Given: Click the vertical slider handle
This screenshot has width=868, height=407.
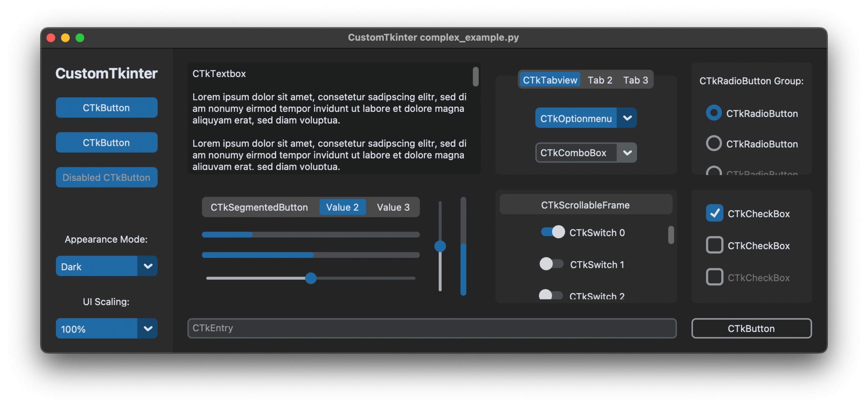Looking at the screenshot, I should (440, 246).
